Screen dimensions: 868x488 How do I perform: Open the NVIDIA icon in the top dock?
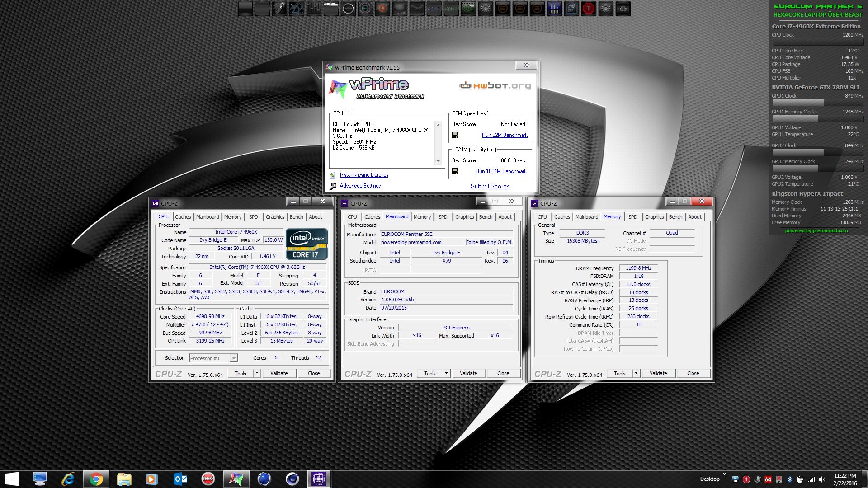(468, 9)
